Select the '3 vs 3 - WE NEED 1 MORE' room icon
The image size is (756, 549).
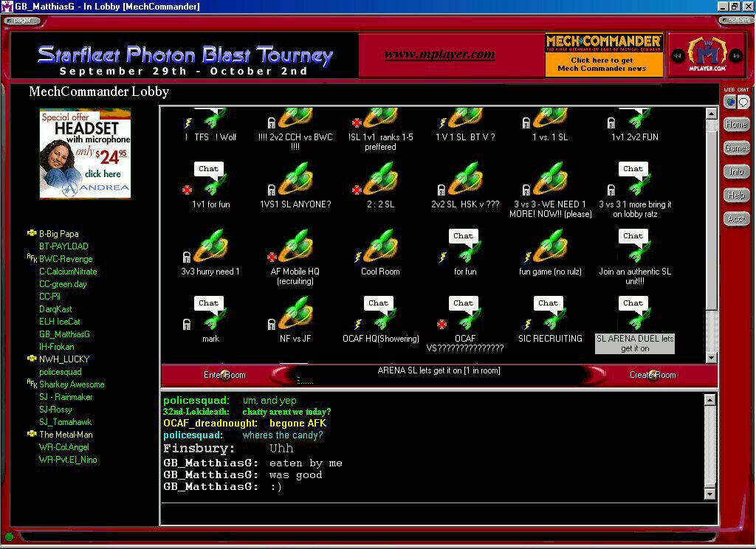tap(550, 179)
